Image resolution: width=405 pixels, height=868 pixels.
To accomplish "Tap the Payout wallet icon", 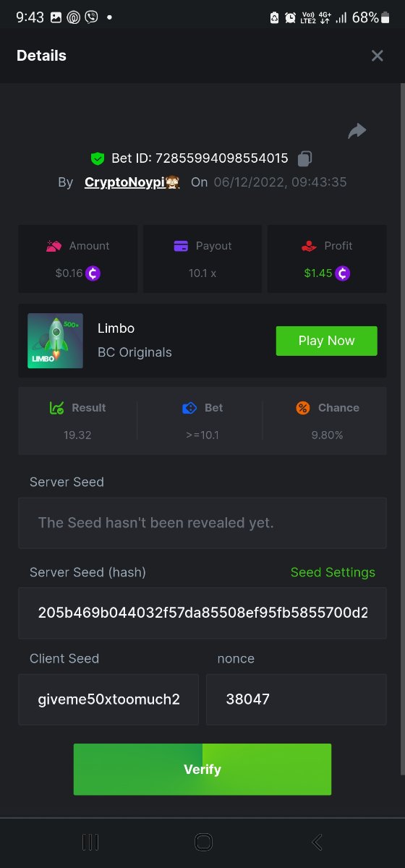I will coord(181,246).
